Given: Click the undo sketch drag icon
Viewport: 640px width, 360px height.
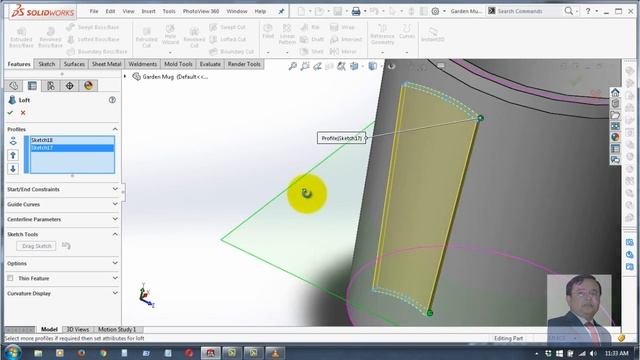Looking at the screenshot, I should (x=66, y=246).
